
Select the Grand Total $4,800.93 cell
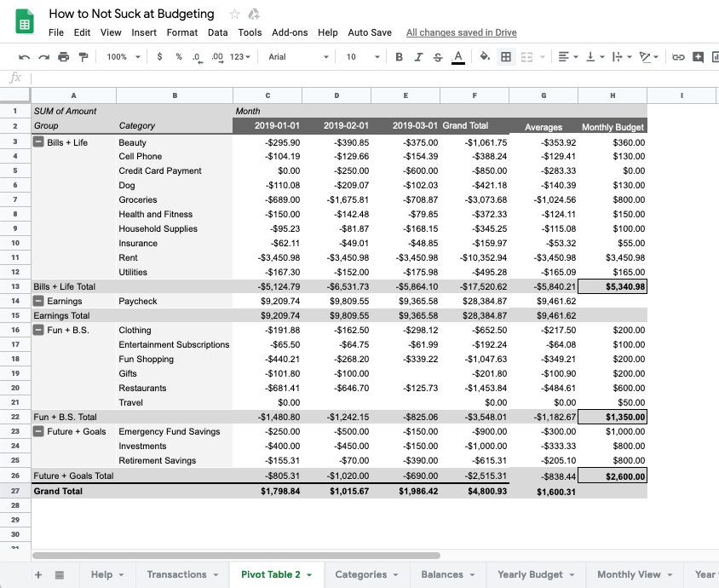pos(475,491)
